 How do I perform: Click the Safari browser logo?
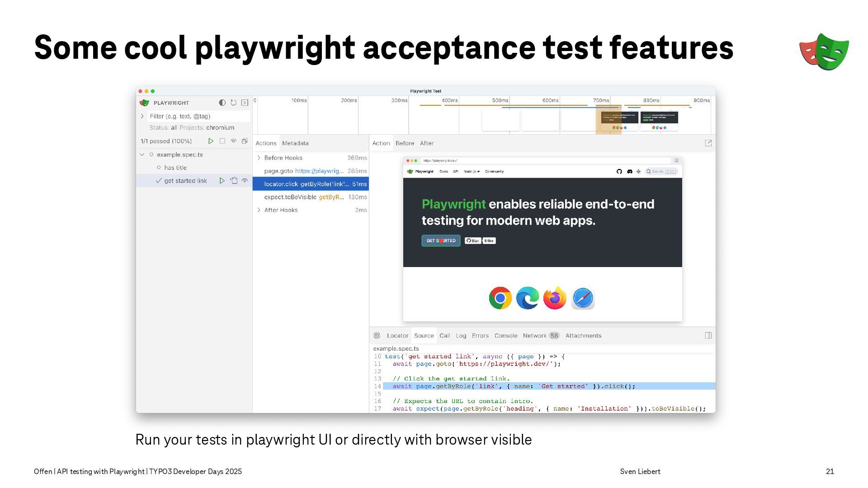[x=583, y=298]
